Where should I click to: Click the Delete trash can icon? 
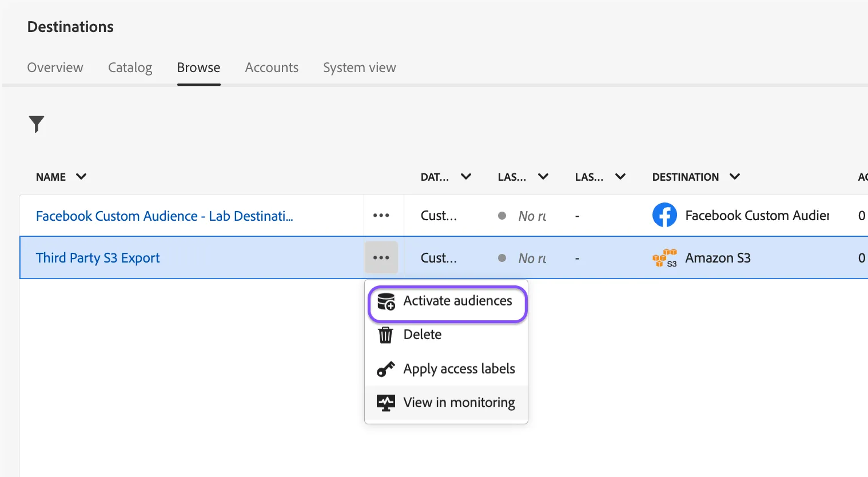click(386, 335)
